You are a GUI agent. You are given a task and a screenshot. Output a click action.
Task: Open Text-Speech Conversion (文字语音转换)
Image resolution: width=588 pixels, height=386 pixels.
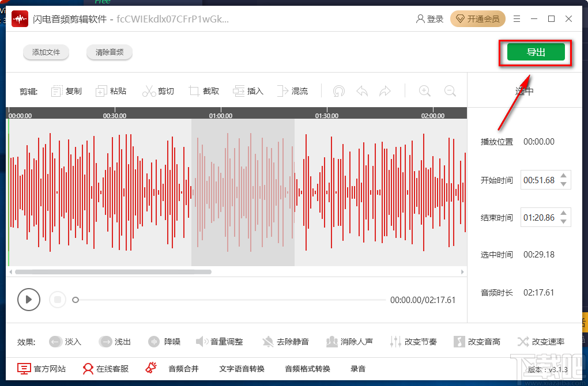click(242, 369)
